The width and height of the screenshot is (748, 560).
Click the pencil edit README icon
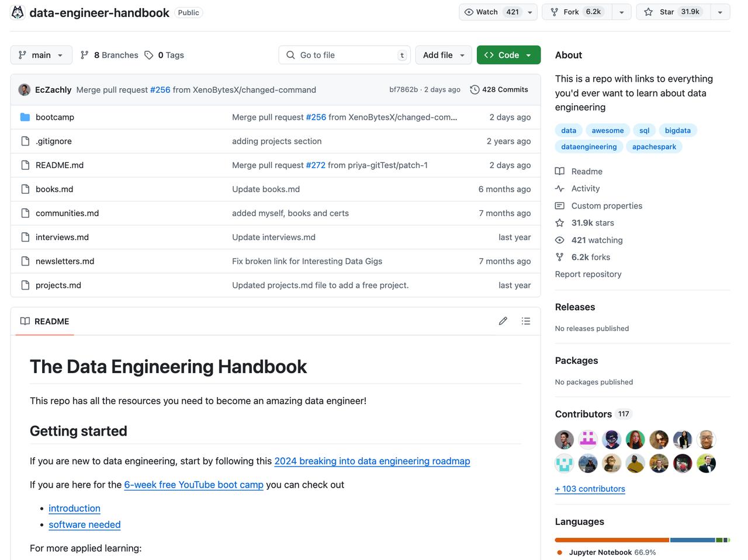pyautogui.click(x=503, y=321)
